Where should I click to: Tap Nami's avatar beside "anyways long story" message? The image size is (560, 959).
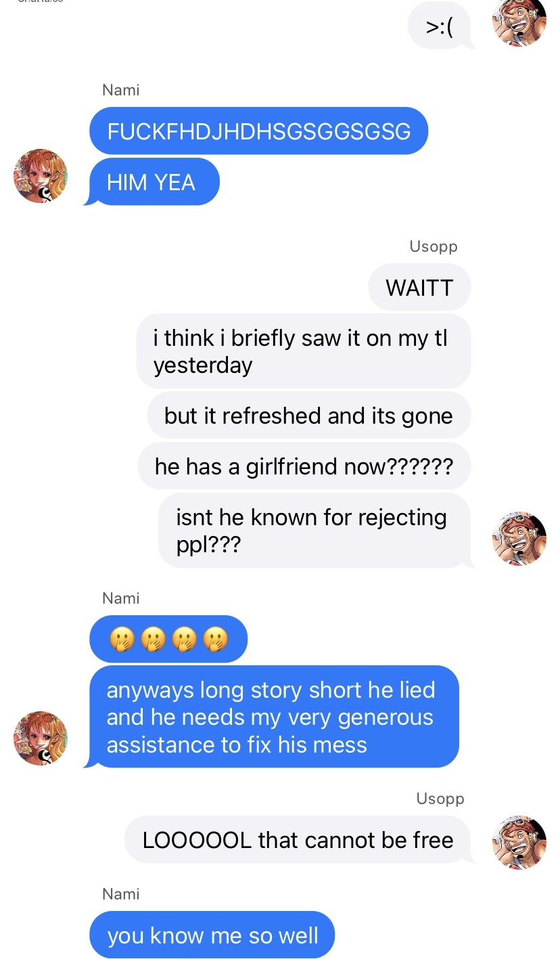point(41,738)
